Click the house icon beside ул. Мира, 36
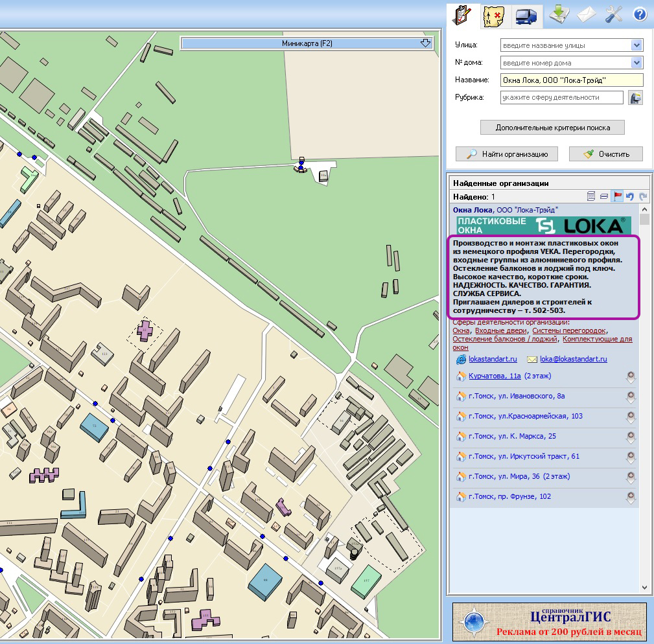The width and height of the screenshot is (654, 644). [x=461, y=476]
